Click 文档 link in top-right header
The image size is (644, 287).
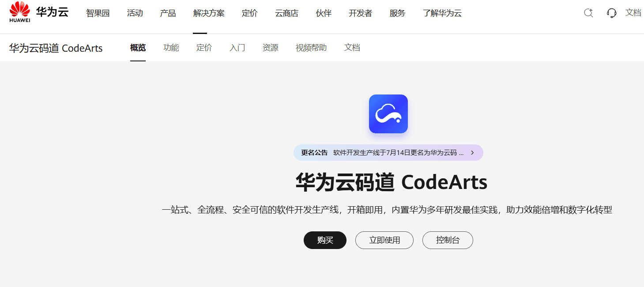[x=633, y=13]
